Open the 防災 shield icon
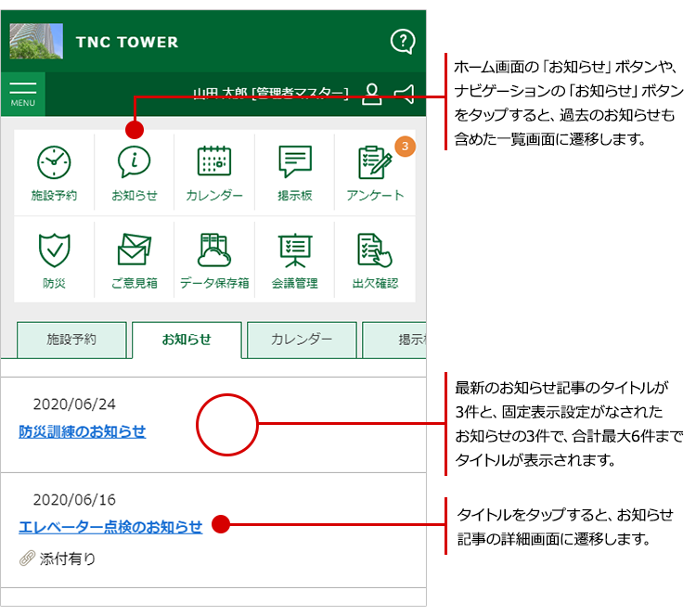696x616 pixels. click(54, 250)
